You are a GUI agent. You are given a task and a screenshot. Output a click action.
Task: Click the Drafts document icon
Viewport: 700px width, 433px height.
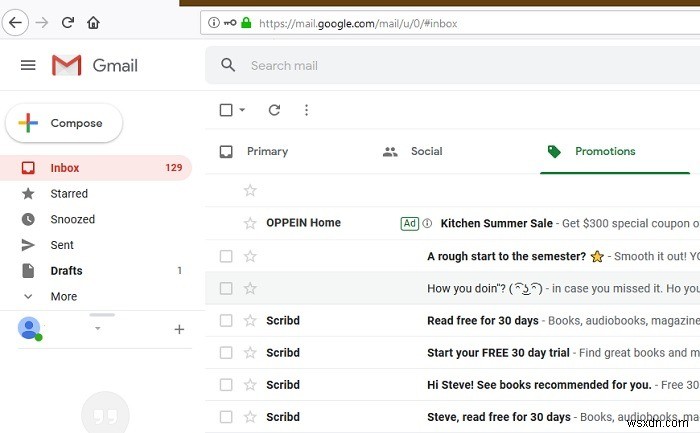click(28, 271)
